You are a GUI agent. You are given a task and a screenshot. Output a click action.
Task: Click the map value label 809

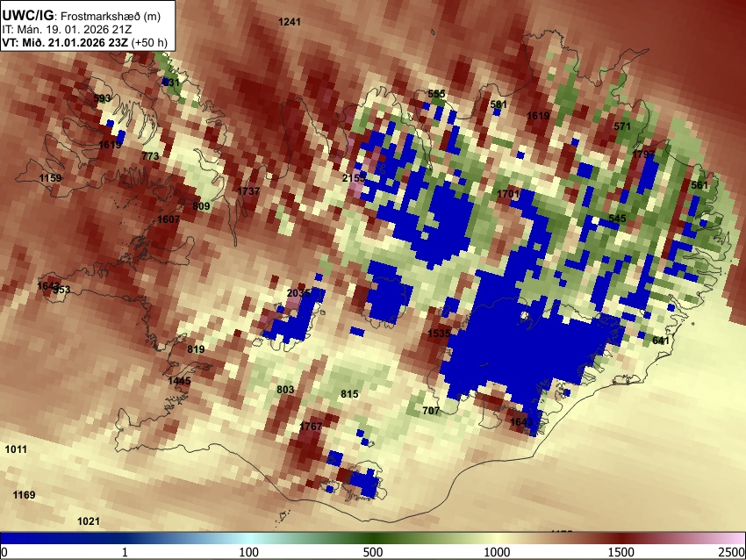(x=201, y=206)
